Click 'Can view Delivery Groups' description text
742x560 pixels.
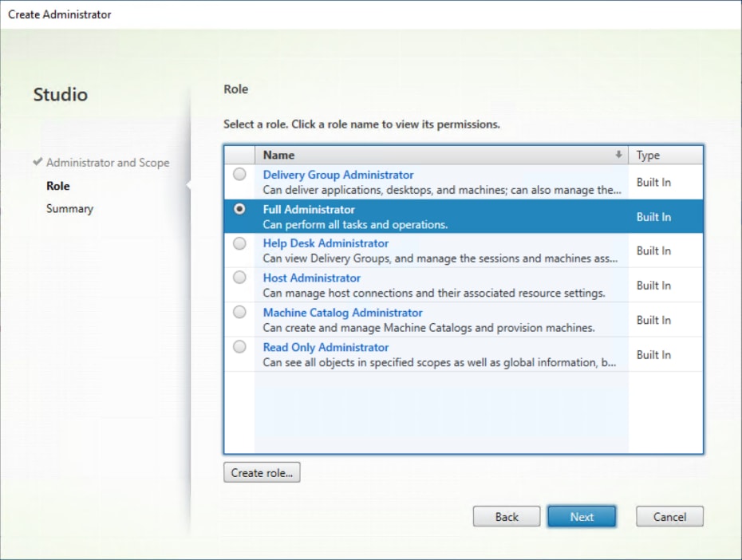click(x=440, y=258)
